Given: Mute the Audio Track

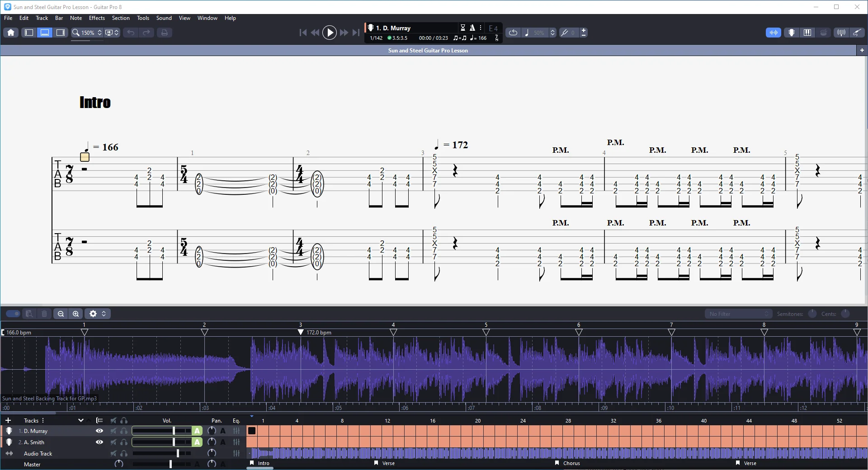Looking at the screenshot, I should pos(113,453).
